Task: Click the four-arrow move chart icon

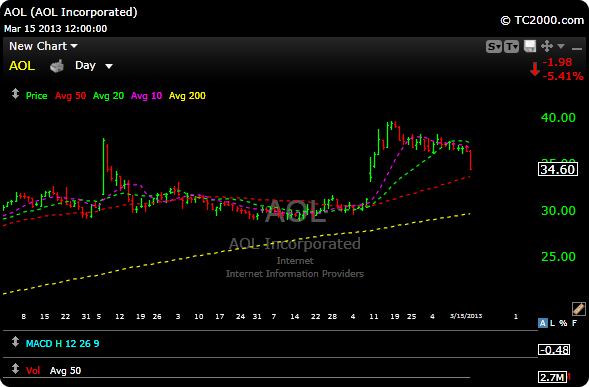Action: pyautogui.click(x=547, y=47)
